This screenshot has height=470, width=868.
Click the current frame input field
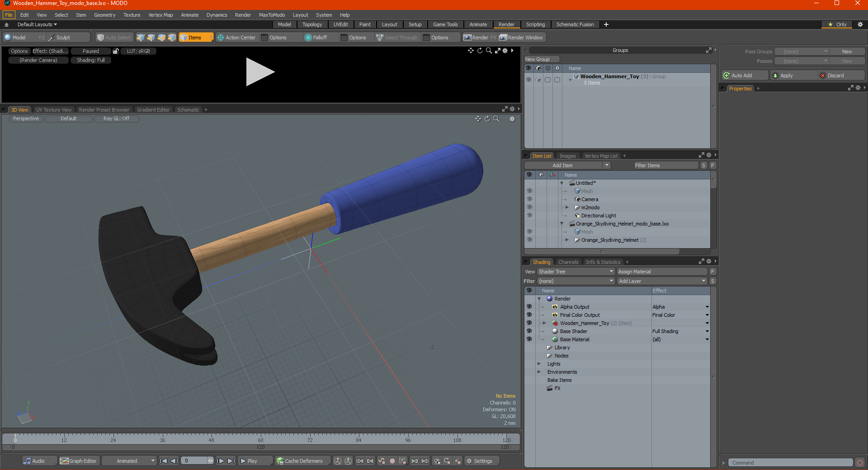click(195, 461)
